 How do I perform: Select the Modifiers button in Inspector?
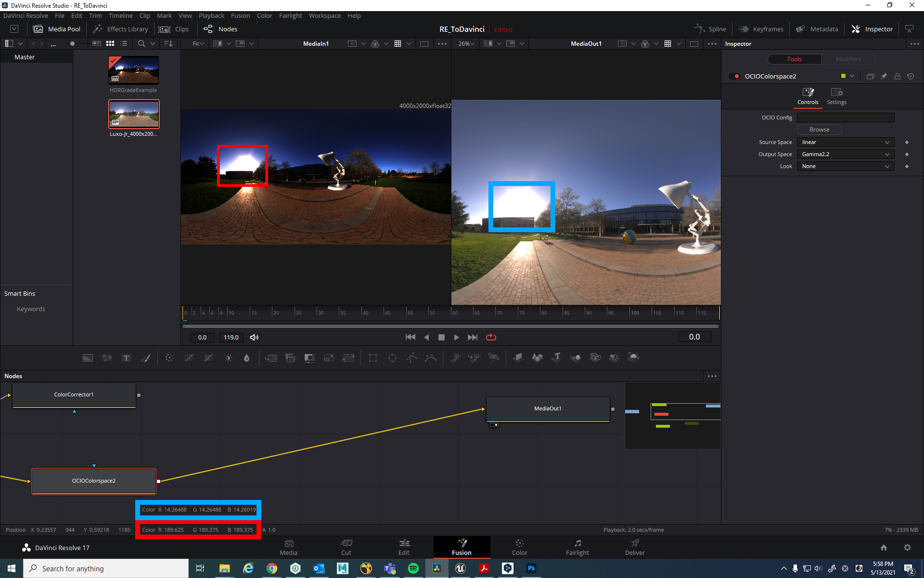[848, 59]
